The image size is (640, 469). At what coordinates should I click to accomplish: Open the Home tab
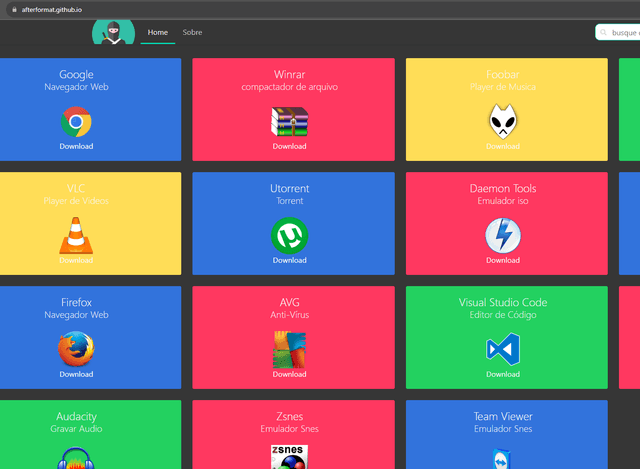click(x=158, y=32)
